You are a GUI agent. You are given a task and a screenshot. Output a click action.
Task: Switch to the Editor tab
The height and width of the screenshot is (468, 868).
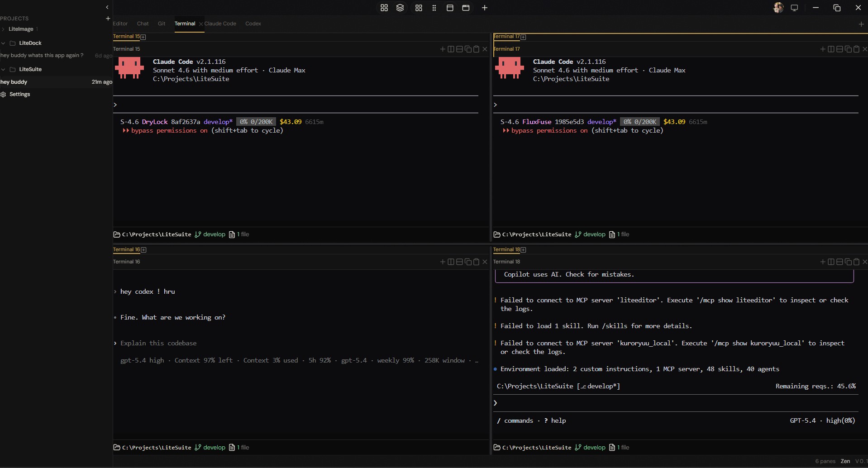point(120,24)
